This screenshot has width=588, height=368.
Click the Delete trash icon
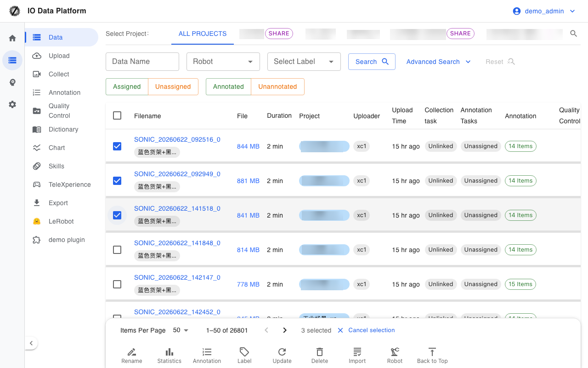(x=320, y=352)
